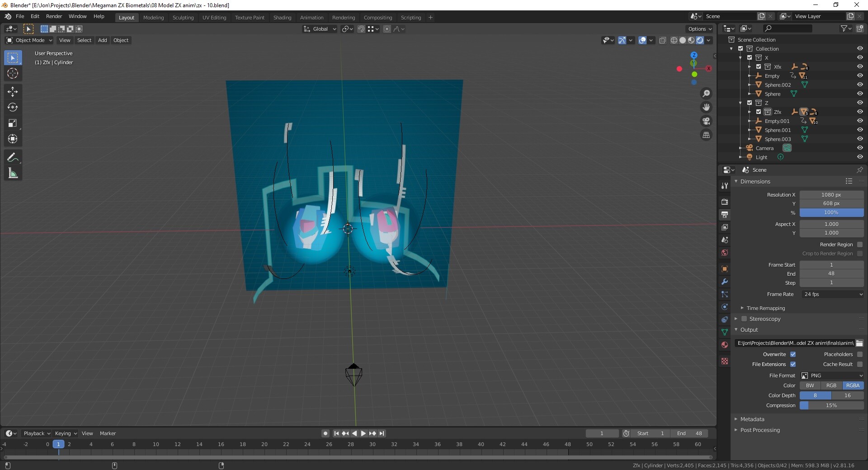Open the Options dropdown in header
Screen dimensions: 868x470
coord(700,29)
